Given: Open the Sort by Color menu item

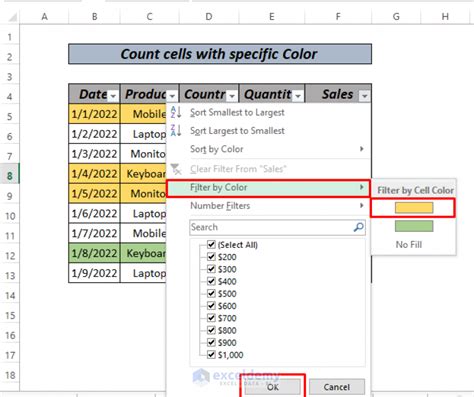Looking at the screenshot, I should click(268, 149).
